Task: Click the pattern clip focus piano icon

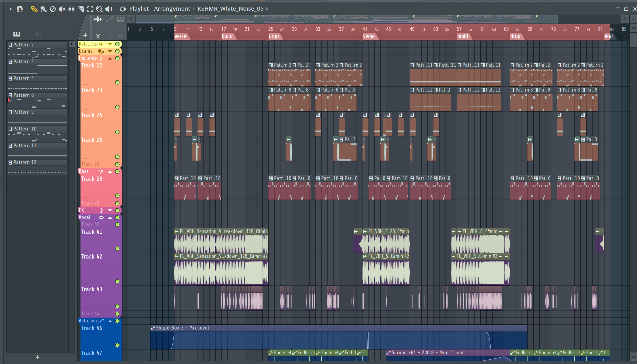Action: coord(121,19)
